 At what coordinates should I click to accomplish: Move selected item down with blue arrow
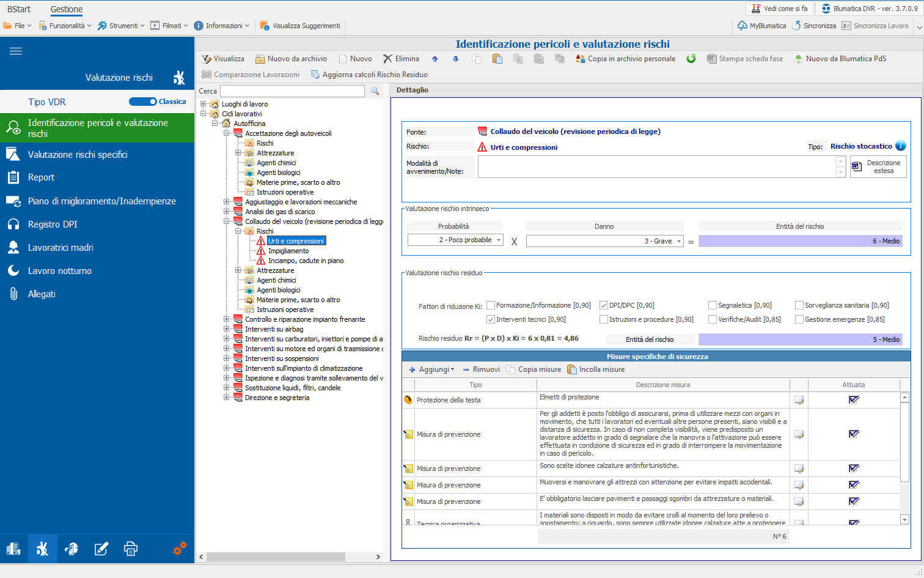(455, 59)
